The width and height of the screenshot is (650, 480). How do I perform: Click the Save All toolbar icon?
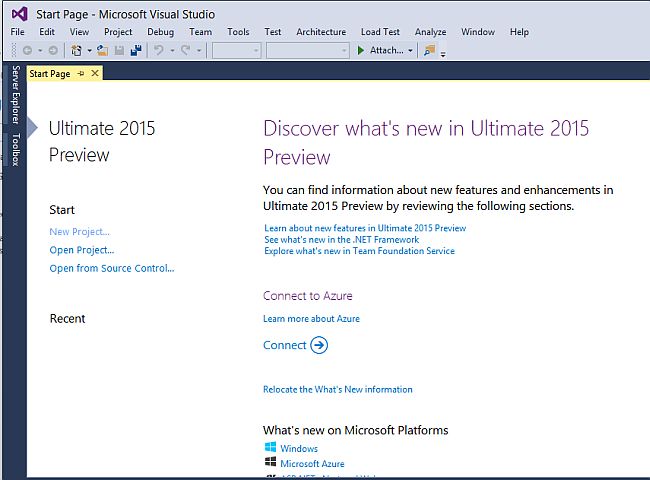(x=135, y=50)
